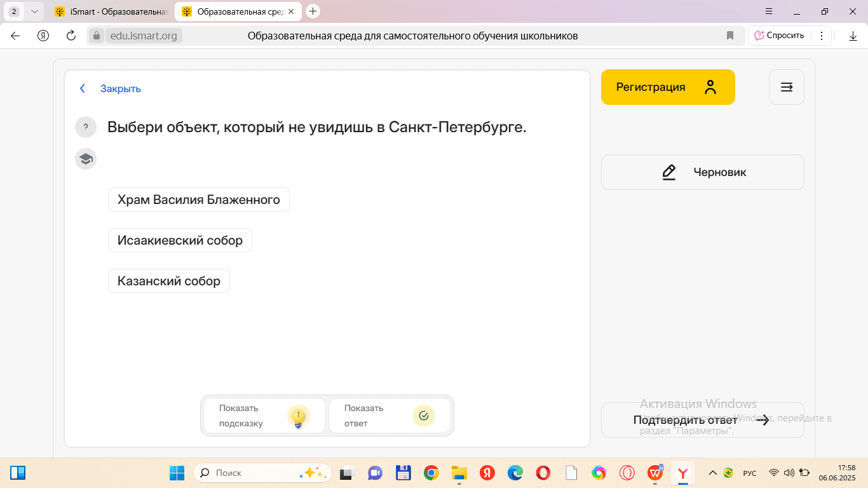Click the Закрыть link
The height and width of the screenshot is (488, 868).
pyautogui.click(x=120, y=88)
